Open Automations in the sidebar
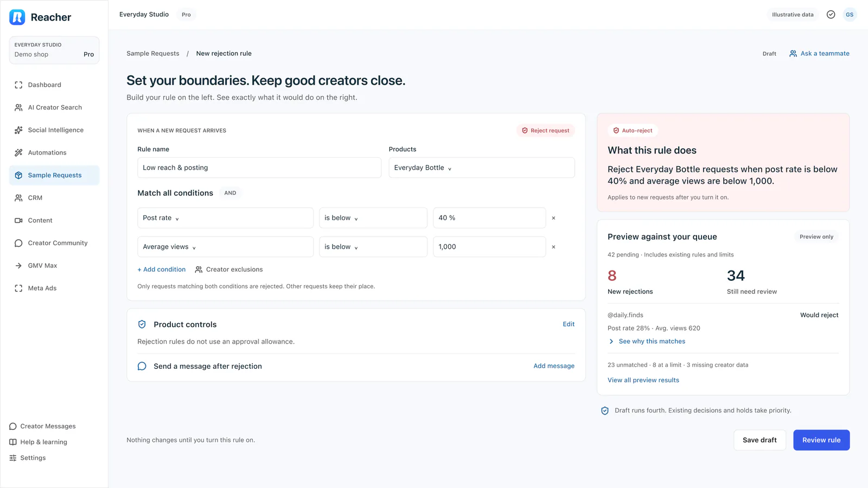 [54, 153]
